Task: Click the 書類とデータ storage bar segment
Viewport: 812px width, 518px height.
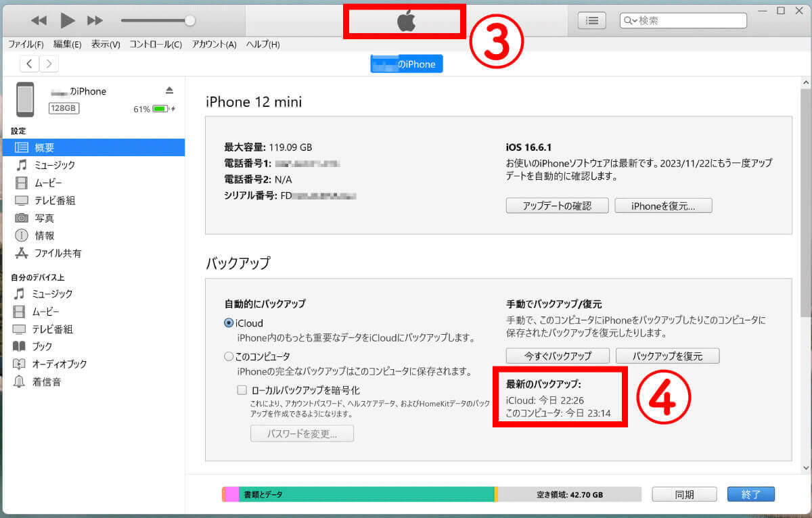Action: (367, 494)
